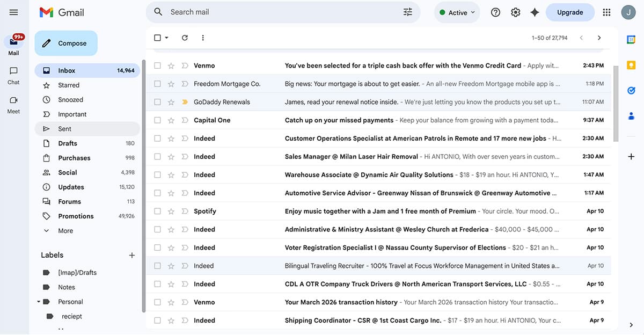Image resolution: width=644 pixels, height=335 pixels.
Task: Star the Capital One email
Action: click(x=171, y=120)
